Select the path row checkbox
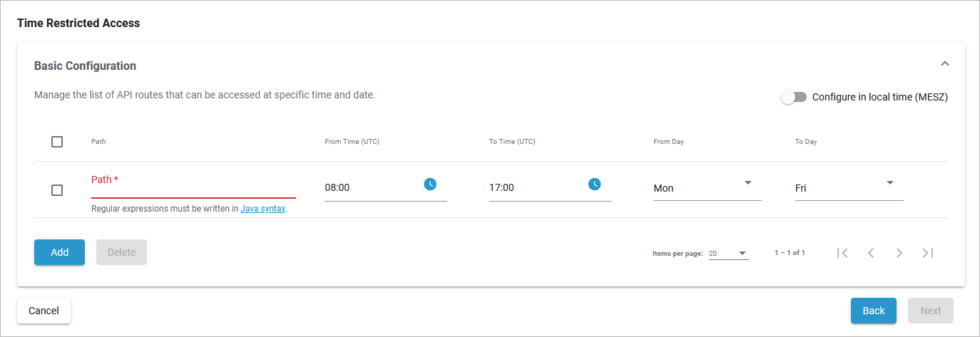Image resolution: width=980 pixels, height=337 pixels. pos(57,190)
